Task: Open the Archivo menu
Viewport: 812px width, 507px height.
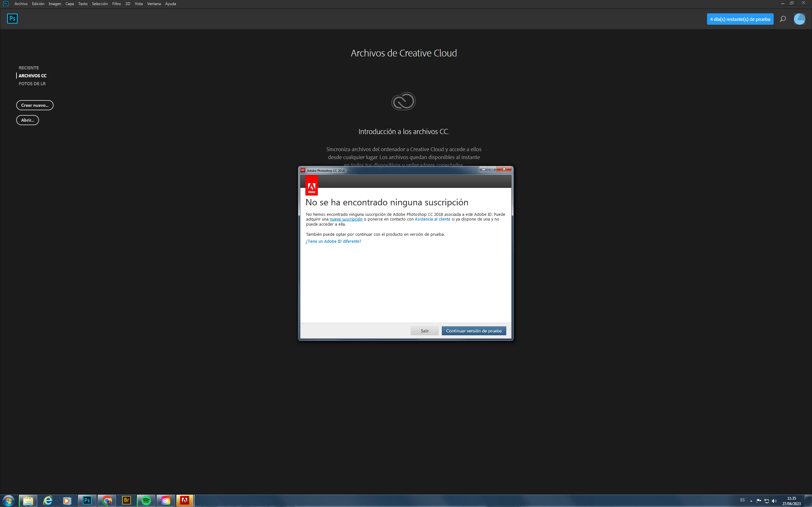Action: pyautogui.click(x=21, y=4)
